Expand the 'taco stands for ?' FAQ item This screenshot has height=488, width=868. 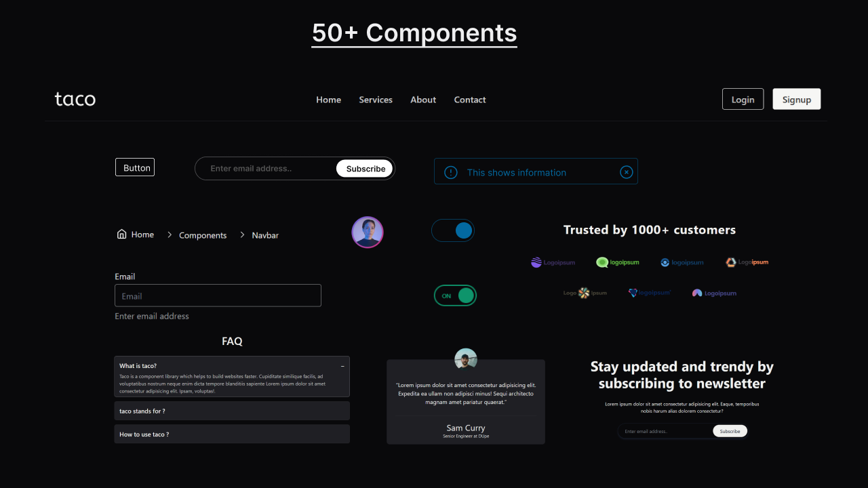231,411
